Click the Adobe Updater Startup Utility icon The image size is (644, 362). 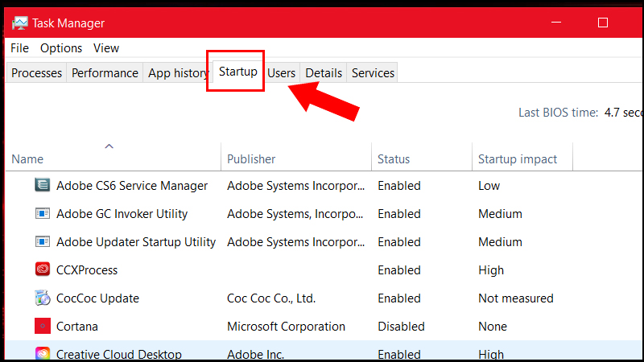pyautogui.click(x=43, y=241)
